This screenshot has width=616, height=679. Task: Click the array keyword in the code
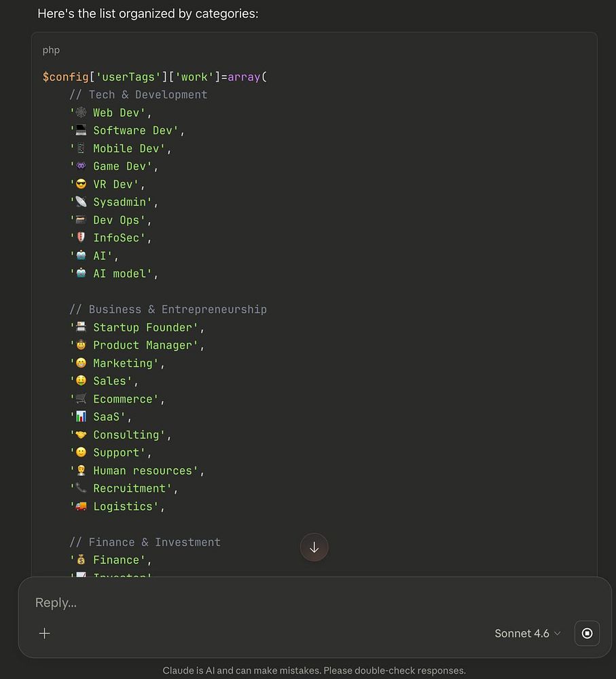pyautogui.click(x=244, y=77)
